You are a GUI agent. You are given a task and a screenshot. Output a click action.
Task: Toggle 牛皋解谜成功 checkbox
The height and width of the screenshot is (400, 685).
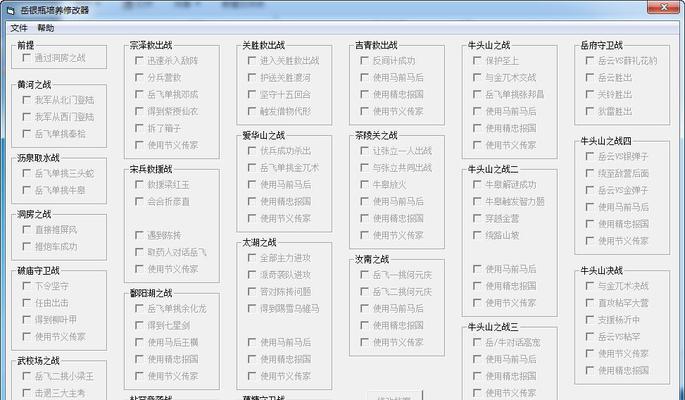477,185
